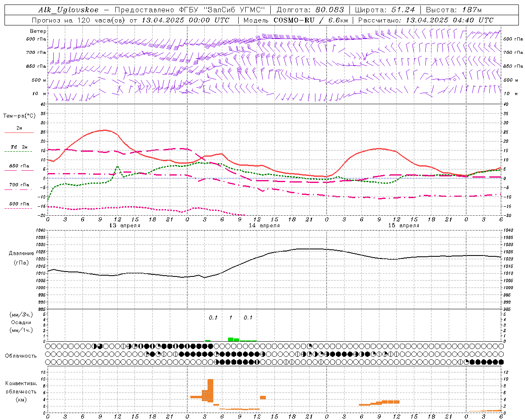Click the Давление pressure panel label

tap(21, 253)
